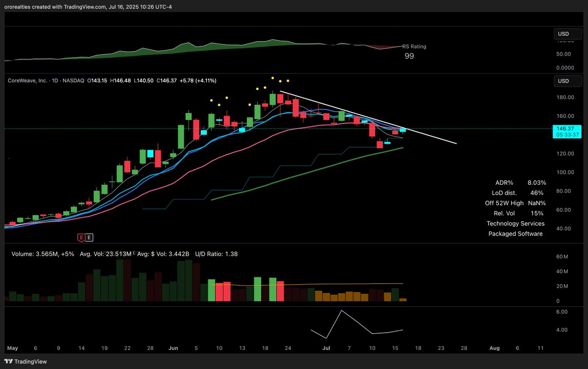Viewport: 588px width, 369px height.
Task: Click the 40.00 price axis label
Action: [564, 228]
